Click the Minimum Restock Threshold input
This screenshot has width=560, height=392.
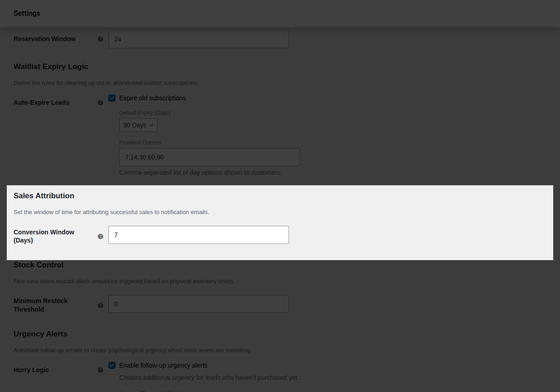[x=199, y=304]
